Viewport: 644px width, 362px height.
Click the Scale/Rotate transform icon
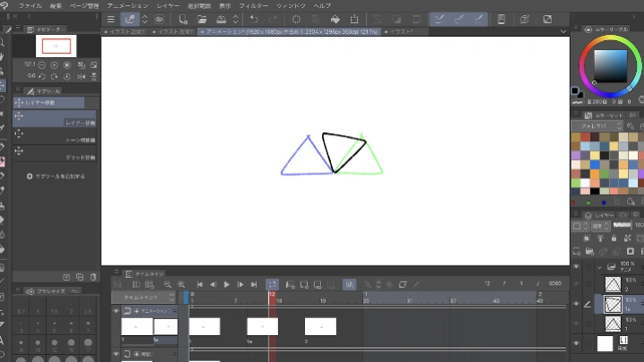click(354, 20)
